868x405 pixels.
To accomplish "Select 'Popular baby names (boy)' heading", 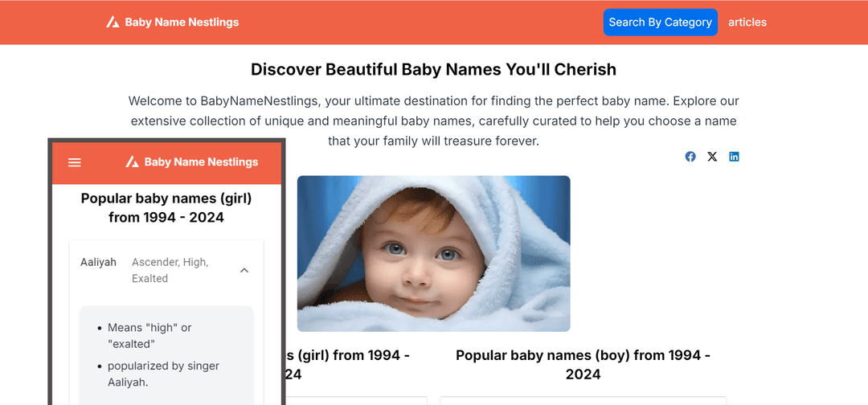I will pyautogui.click(x=583, y=365).
